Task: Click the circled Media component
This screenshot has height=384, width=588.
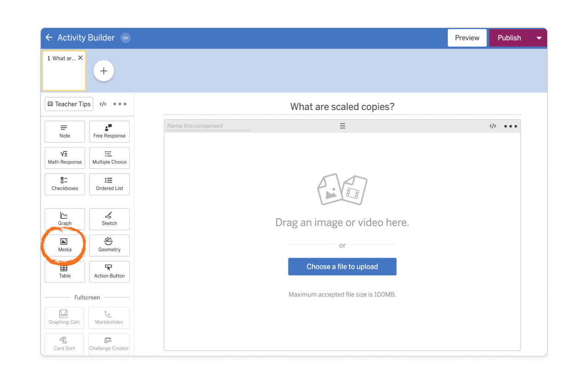Action: pyautogui.click(x=64, y=245)
